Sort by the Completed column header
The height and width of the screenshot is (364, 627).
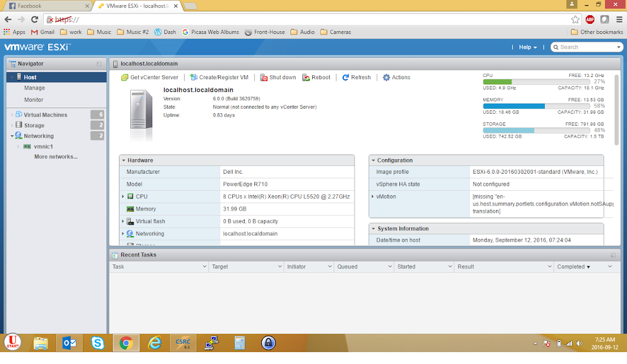[x=573, y=267]
